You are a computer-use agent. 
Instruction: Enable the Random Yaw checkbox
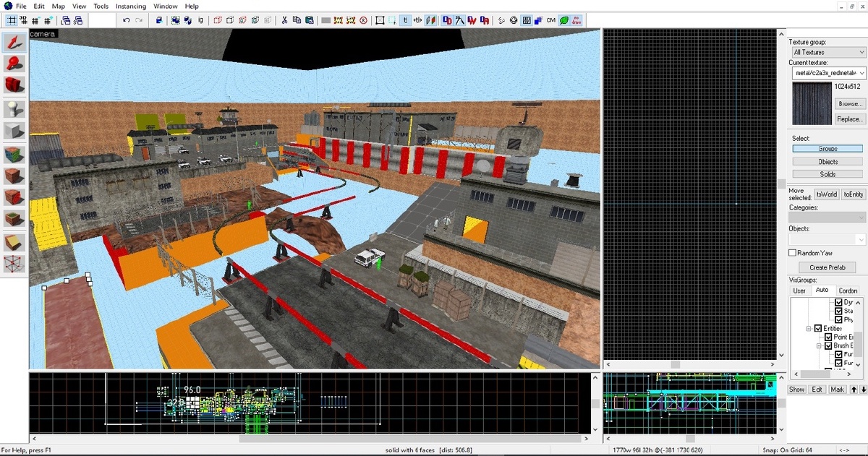[x=793, y=253]
